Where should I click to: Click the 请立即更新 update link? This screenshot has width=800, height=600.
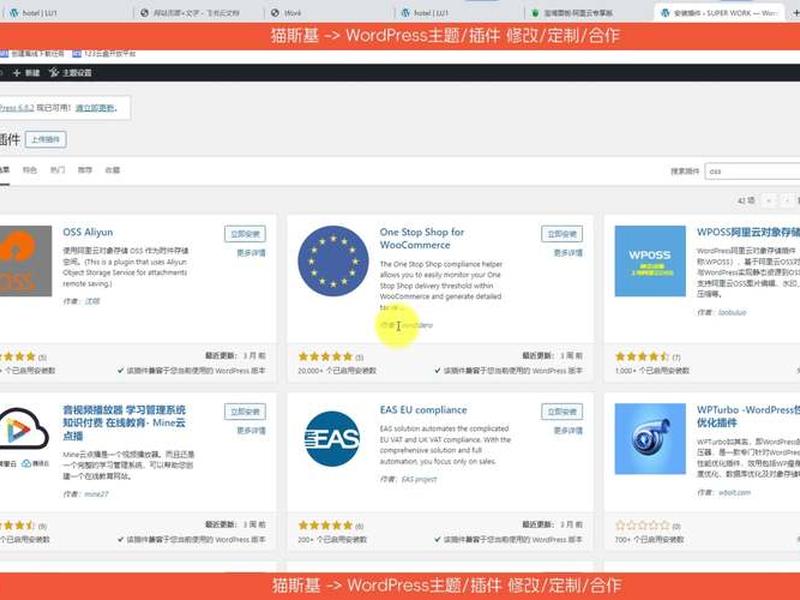point(95,108)
